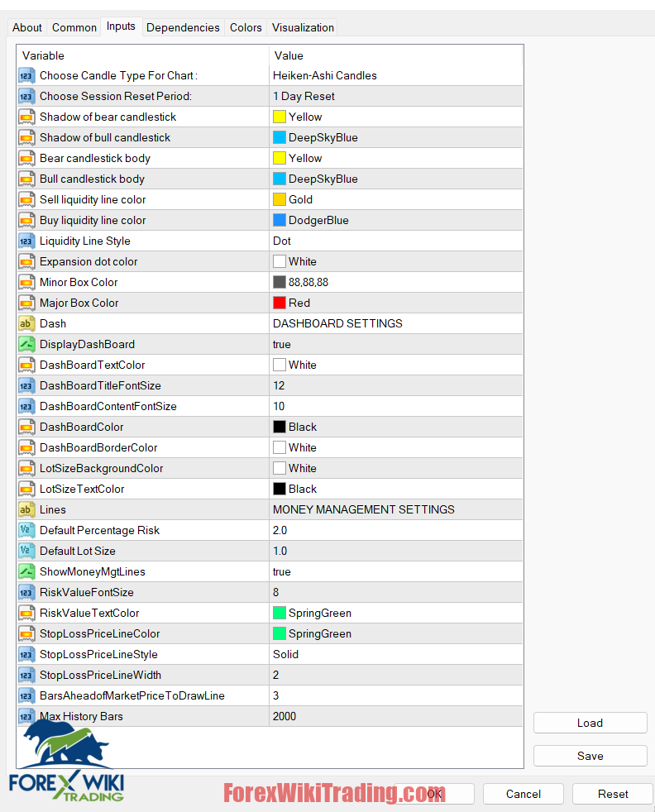The width and height of the screenshot is (655, 812).
Task: Open RiskValueTextColor SpringGreen value dropdown
Action: (395, 614)
